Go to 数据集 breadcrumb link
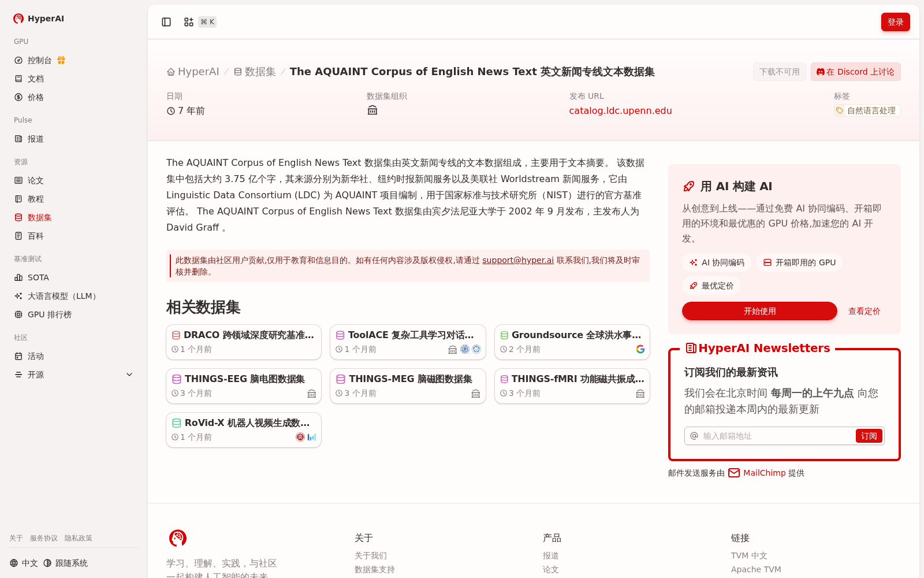This screenshot has width=924, height=578. 255,72
